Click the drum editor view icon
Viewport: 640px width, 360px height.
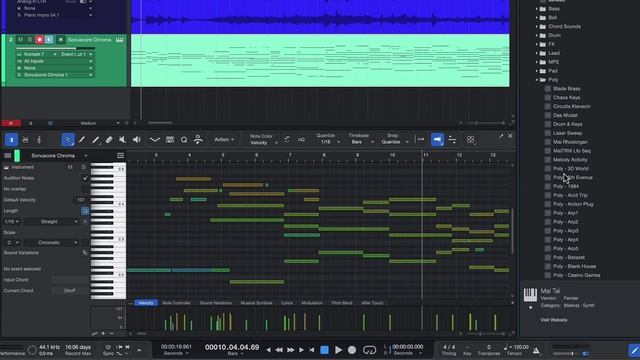click(x=25, y=140)
